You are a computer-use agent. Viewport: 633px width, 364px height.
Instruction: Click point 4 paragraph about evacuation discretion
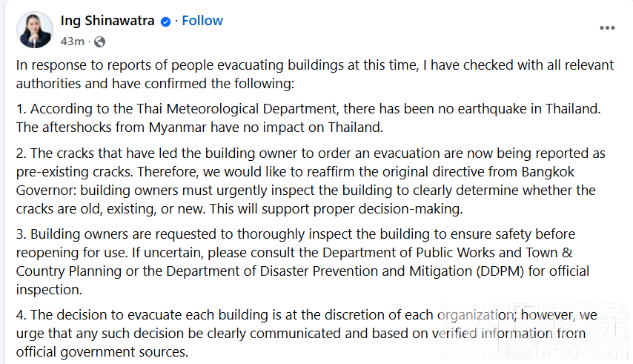[x=307, y=333]
